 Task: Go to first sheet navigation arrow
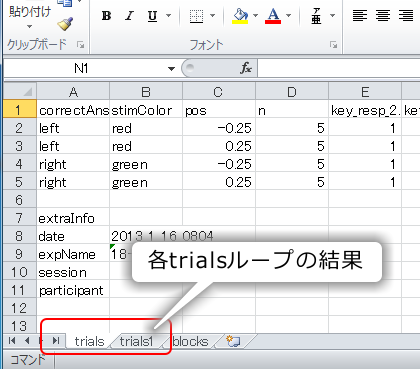12,341
